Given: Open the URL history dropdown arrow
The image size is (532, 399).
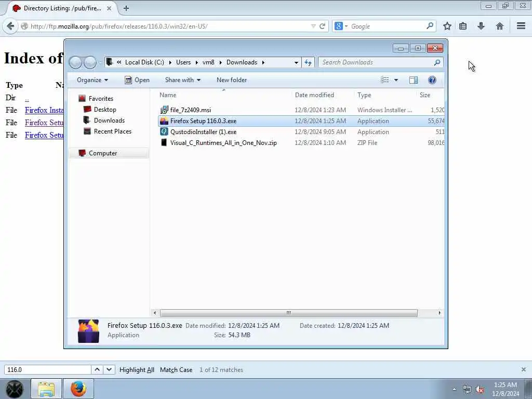Looking at the screenshot, I should (x=313, y=26).
